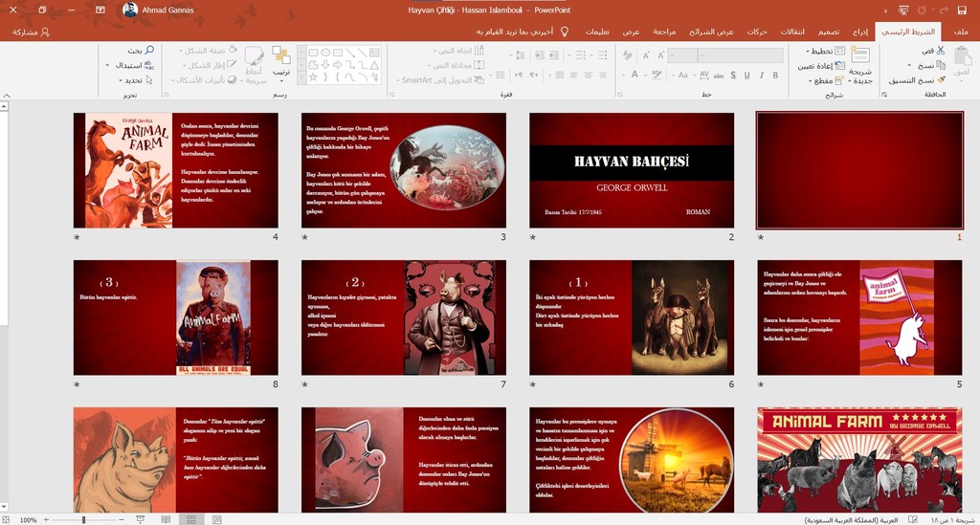This screenshot has width=980, height=525.
Task: Switch to the Design (تصميم) tab
Action: 829,32
